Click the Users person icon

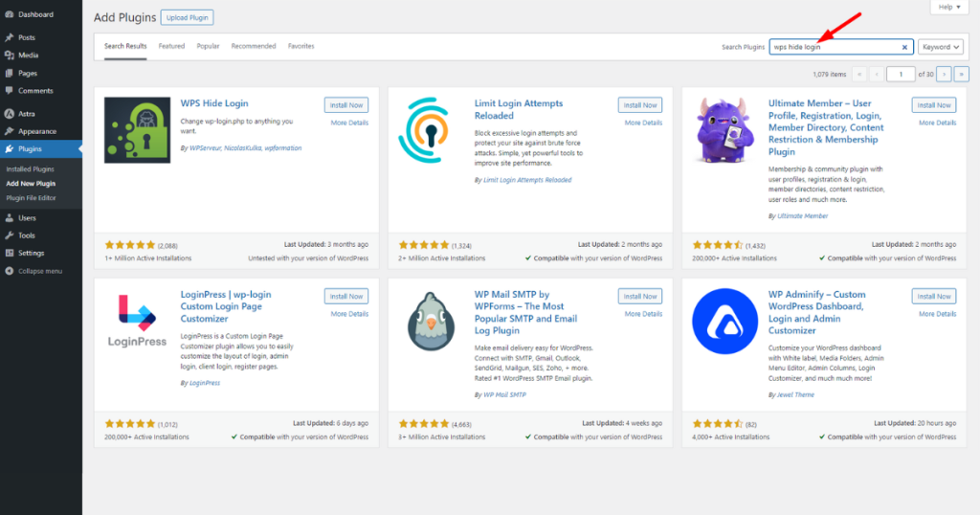coord(9,218)
